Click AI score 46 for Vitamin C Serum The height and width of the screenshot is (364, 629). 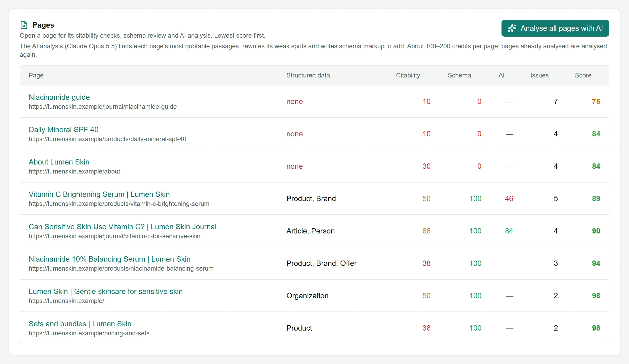point(509,198)
